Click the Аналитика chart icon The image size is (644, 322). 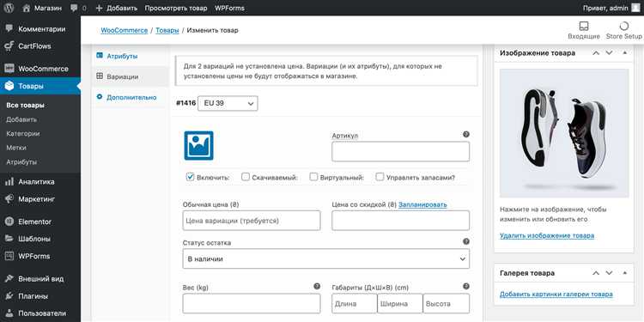(x=9, y=181)
